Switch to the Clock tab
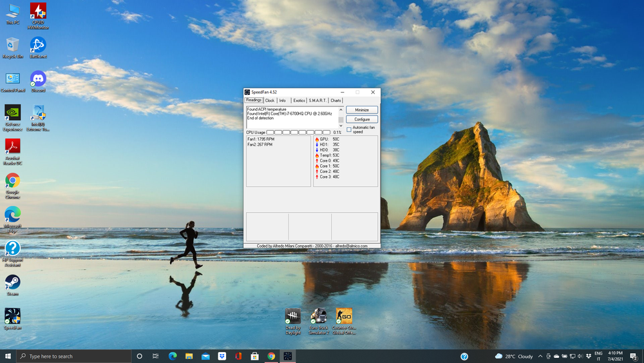The width and height of the screenshot is (644, 363). coord(270,101)
